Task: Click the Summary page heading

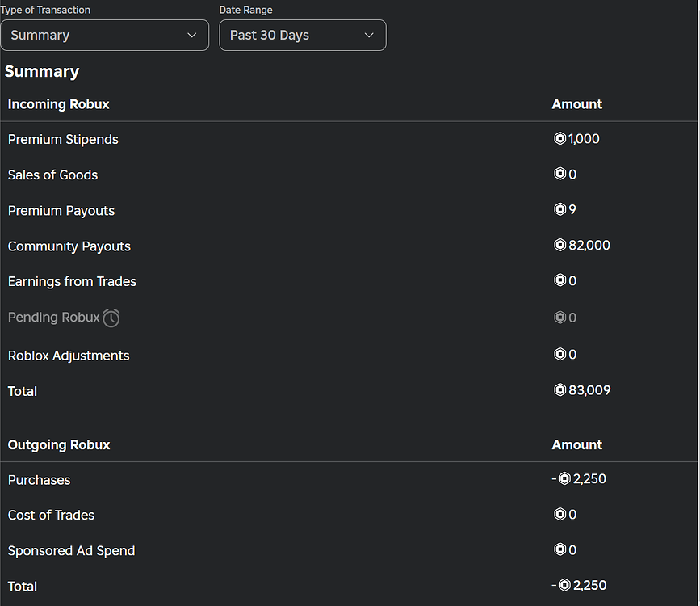Action: [42, 71]
